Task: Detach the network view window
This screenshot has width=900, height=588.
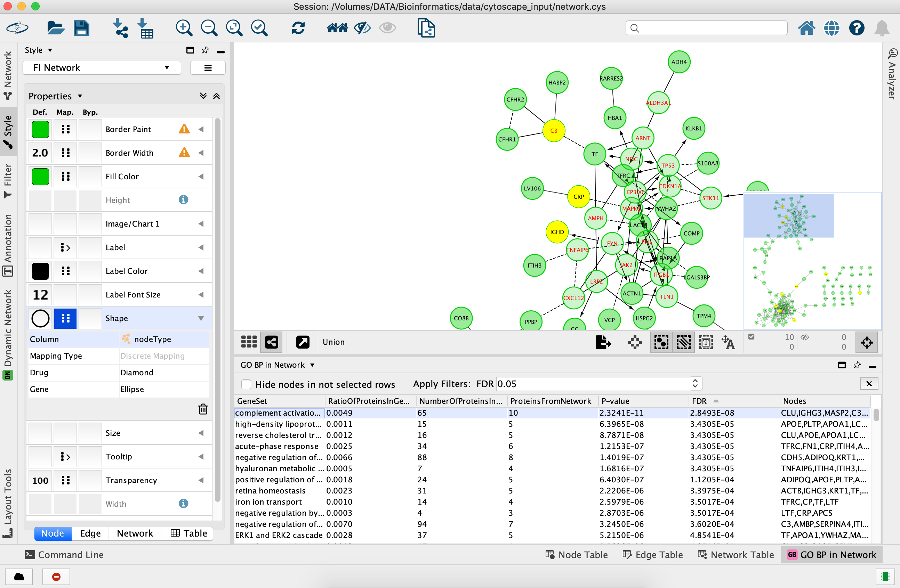Action: pyautogui.click(x=303, y=342)
